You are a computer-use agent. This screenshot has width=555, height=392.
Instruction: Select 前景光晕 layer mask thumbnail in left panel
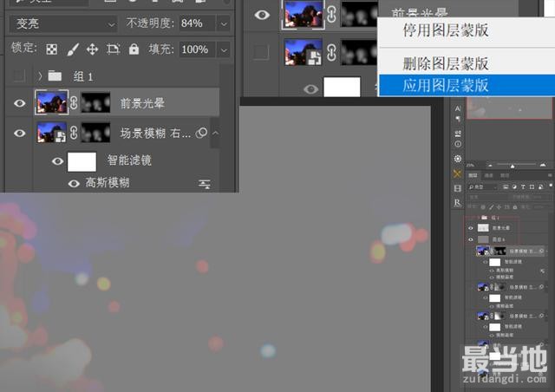(x=95, y=102)
